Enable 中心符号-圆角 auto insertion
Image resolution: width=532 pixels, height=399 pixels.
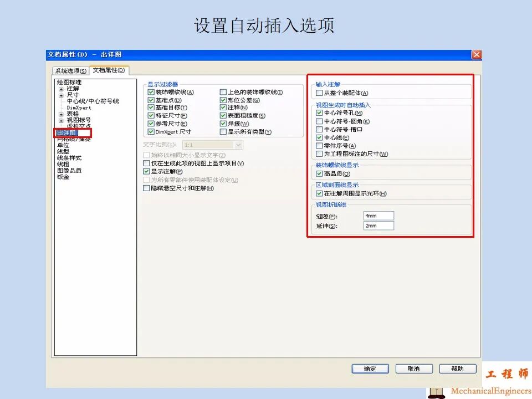tap(320, 121)
